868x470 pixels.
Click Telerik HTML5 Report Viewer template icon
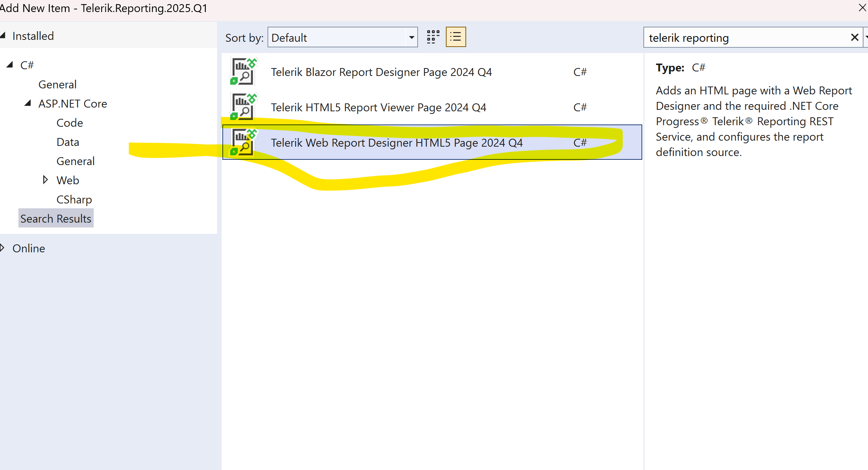point(243,107)
